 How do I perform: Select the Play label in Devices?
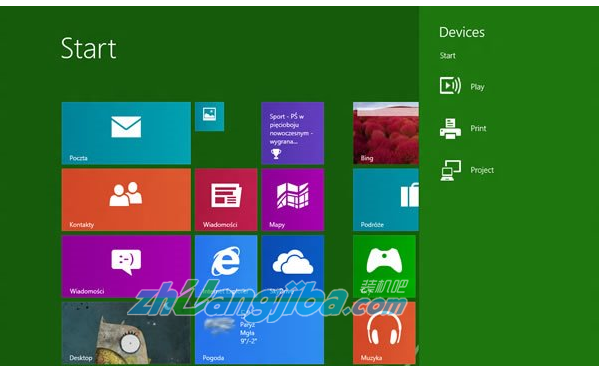click(x=477, y=87)
